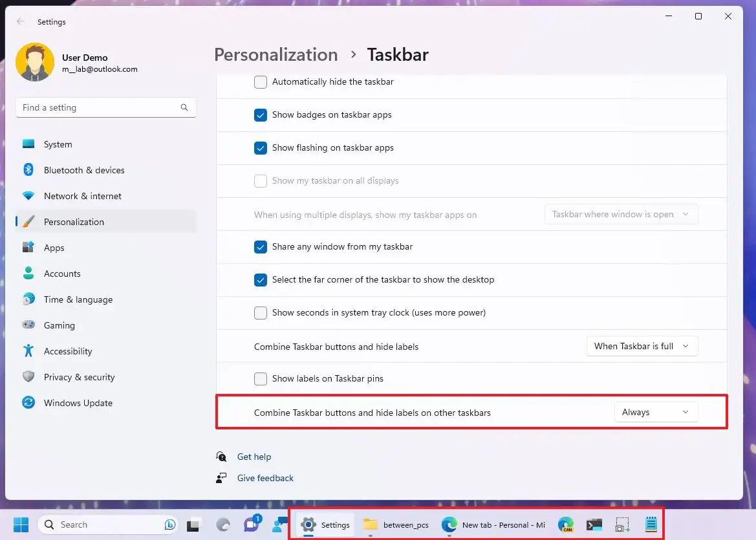Image resolution: width=756 pixels, height=540 pixels.
Task: Open the Windows Start menu
Action: (x=20, y=524)
